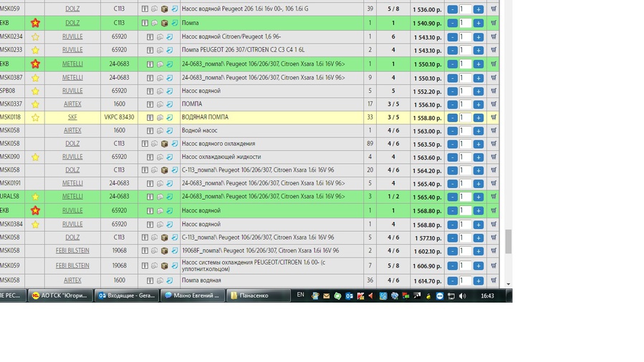This screenshot has width=644, height=362.
Task: Open 'Панасенко' folder taskbar button
Action: pyautogui.click(x=259, y=295)
